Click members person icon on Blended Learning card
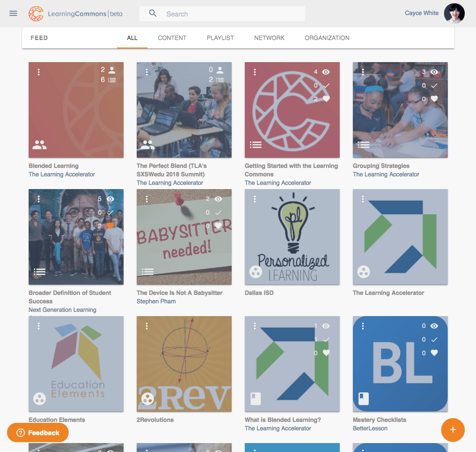 (x=112, y=70)
